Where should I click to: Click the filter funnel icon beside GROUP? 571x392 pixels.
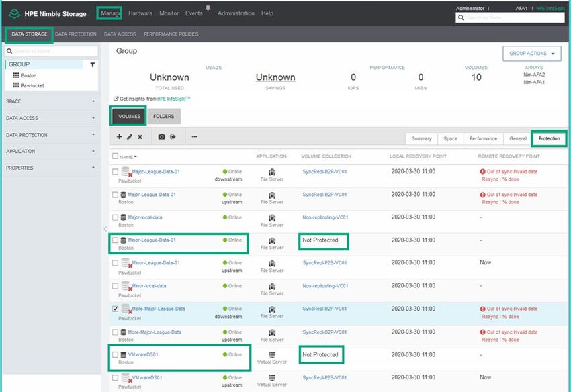pos(93,65)
